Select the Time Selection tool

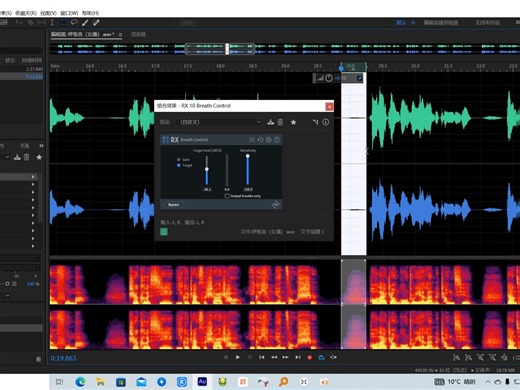click(x=52, y=23)
